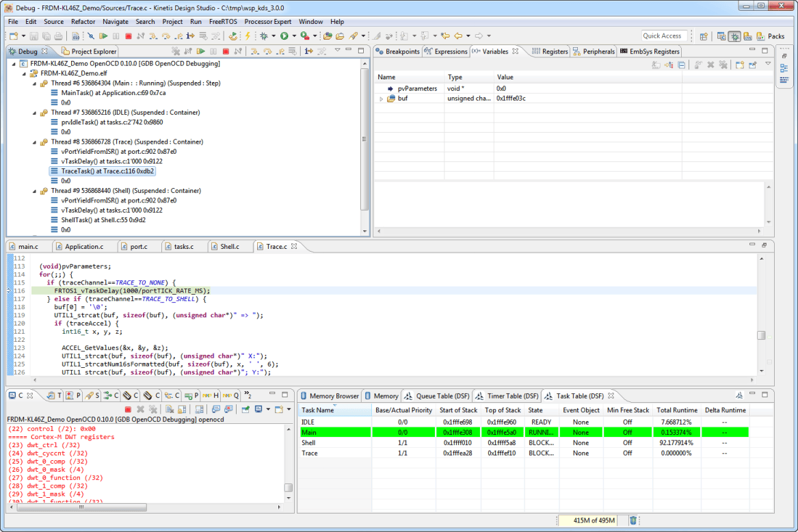
Task: Collapse the FRDM-KL46Z_Demo.elf node
Action: [24, 73]
